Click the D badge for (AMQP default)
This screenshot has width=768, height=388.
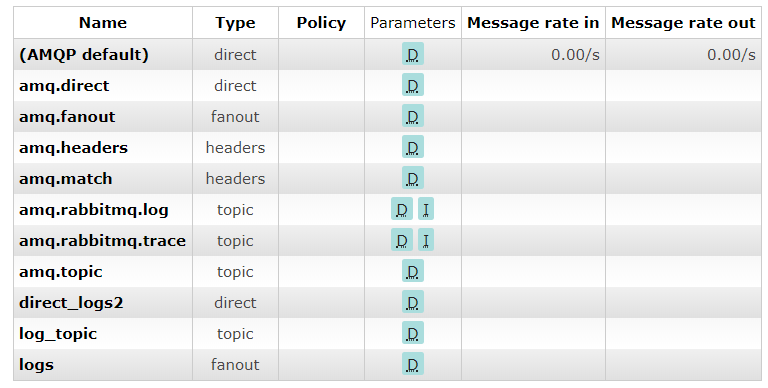click(412, 54)
